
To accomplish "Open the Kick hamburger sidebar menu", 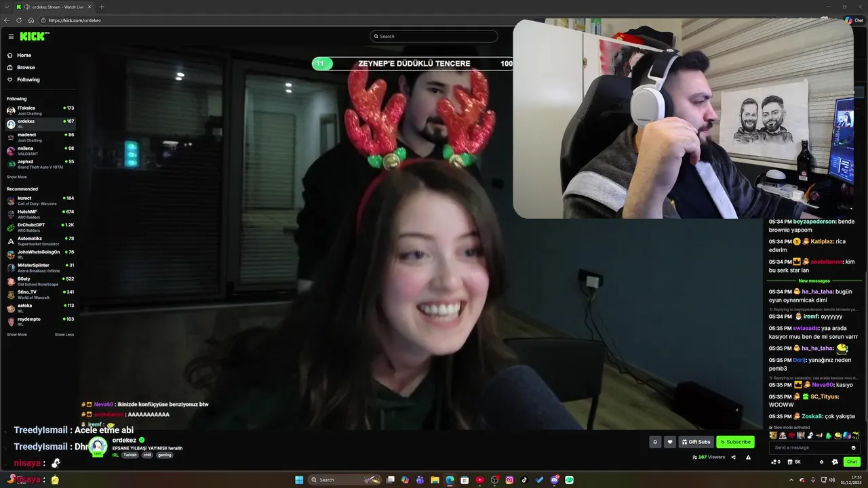I will point(11,36).
